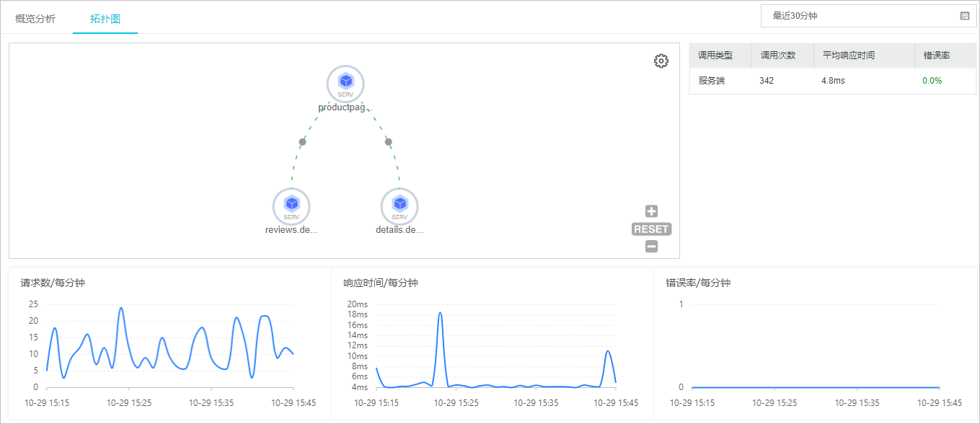Click the 错误率 column header
Viewport: 980px width, 424px height.
coord(936,56)
